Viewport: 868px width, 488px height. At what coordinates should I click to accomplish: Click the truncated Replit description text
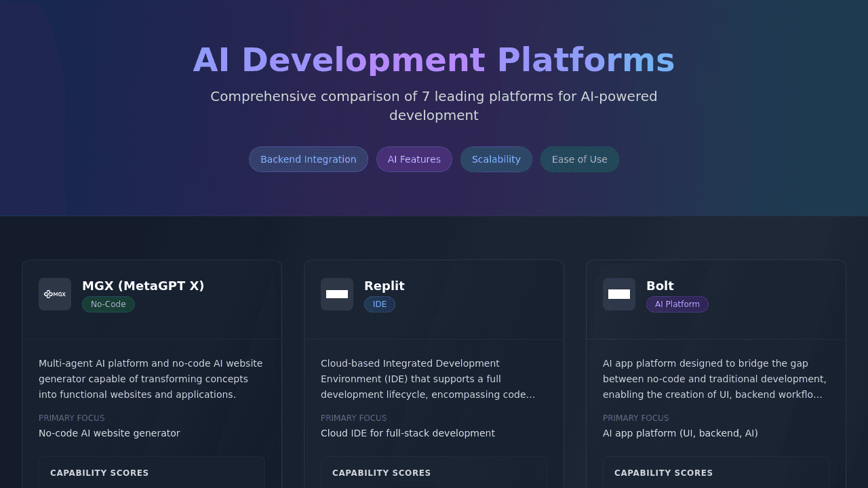pos(428,379)
